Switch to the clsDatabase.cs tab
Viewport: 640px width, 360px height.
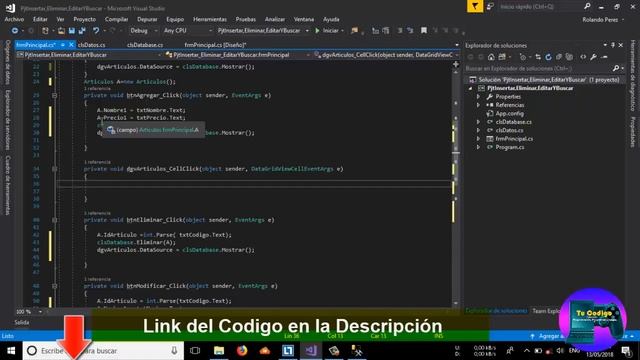click(145, 45)
